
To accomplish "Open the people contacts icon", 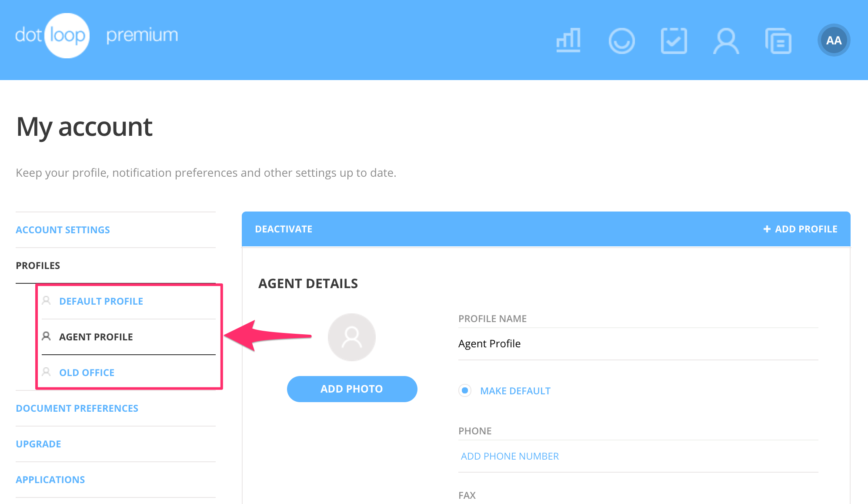I will (726, 40).
